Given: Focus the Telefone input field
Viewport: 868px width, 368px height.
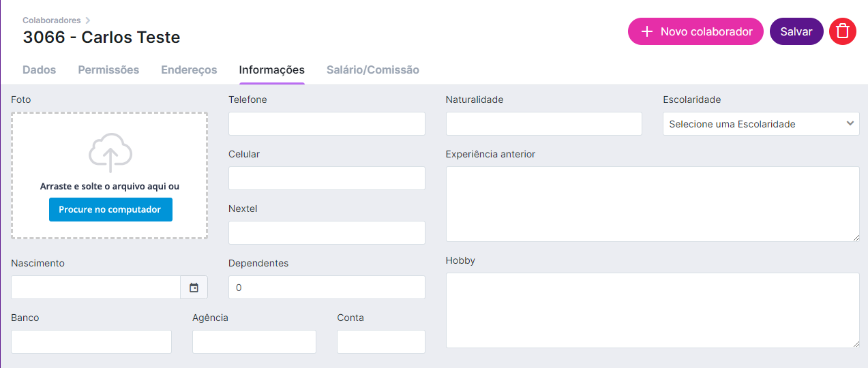Looking at the screenshot, I should (x=327, y=124).
